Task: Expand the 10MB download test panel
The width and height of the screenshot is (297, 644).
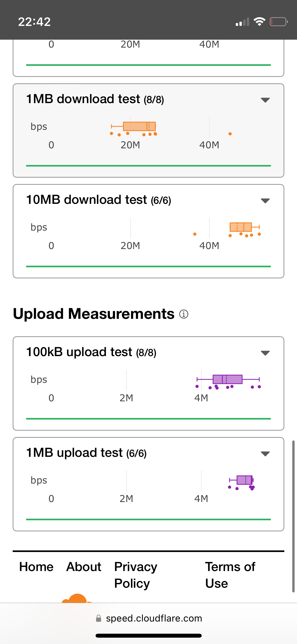Action: pos(265,201)
